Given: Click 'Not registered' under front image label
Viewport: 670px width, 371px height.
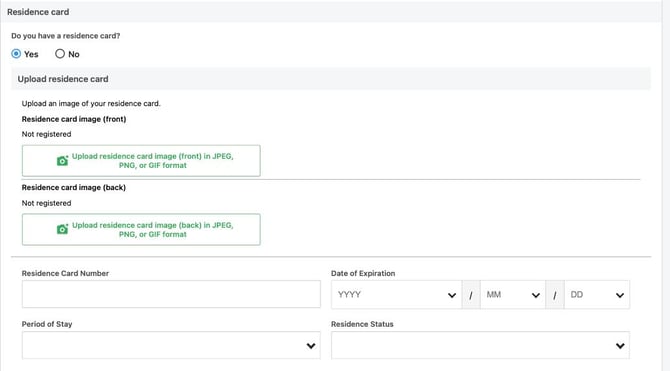Looking at the screenshot, I should 47,134.
